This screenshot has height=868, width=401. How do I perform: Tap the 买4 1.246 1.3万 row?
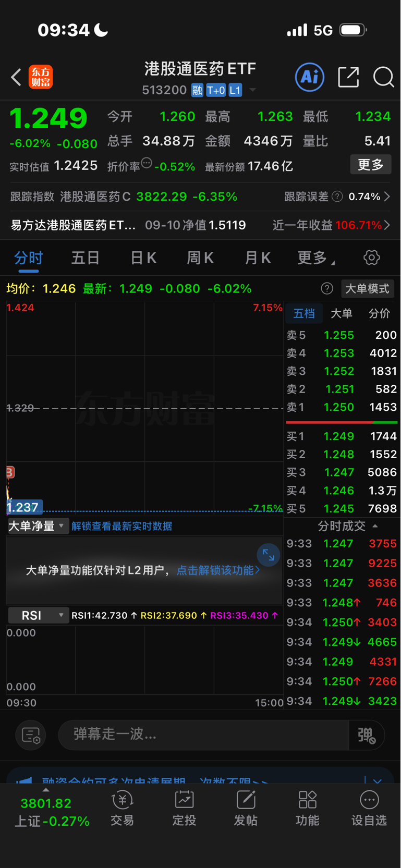click(342, 491)
